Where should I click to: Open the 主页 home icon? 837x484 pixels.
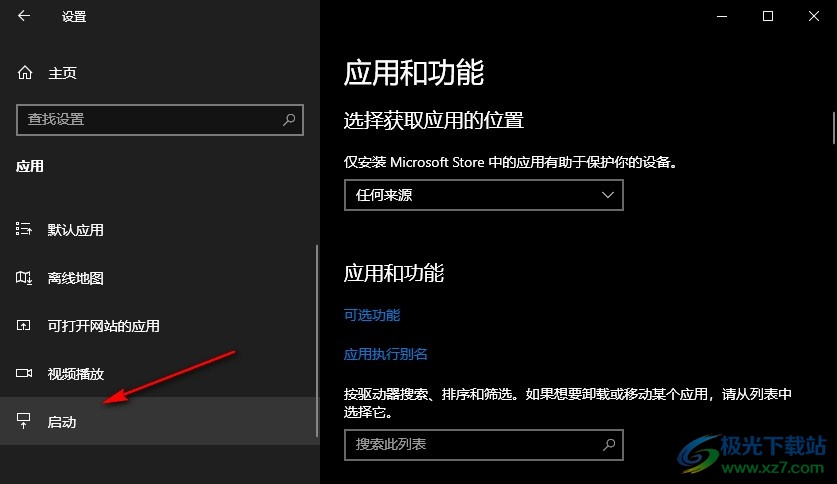click(25, 73)
